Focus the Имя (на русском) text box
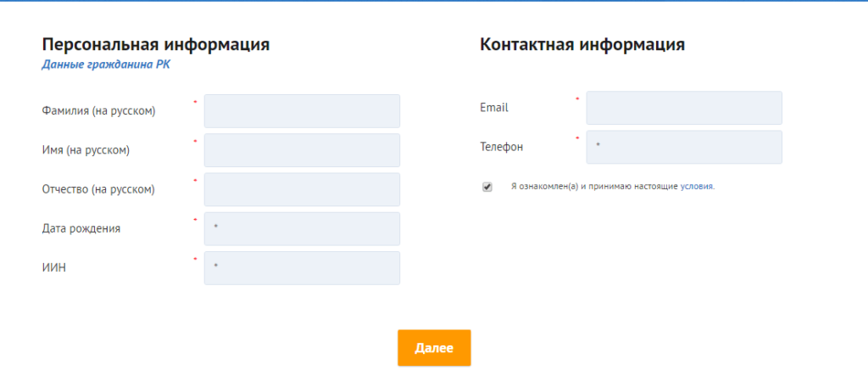The height and width of the screenshot is (387, 868). pyautogui.click(x=302, y=150)
